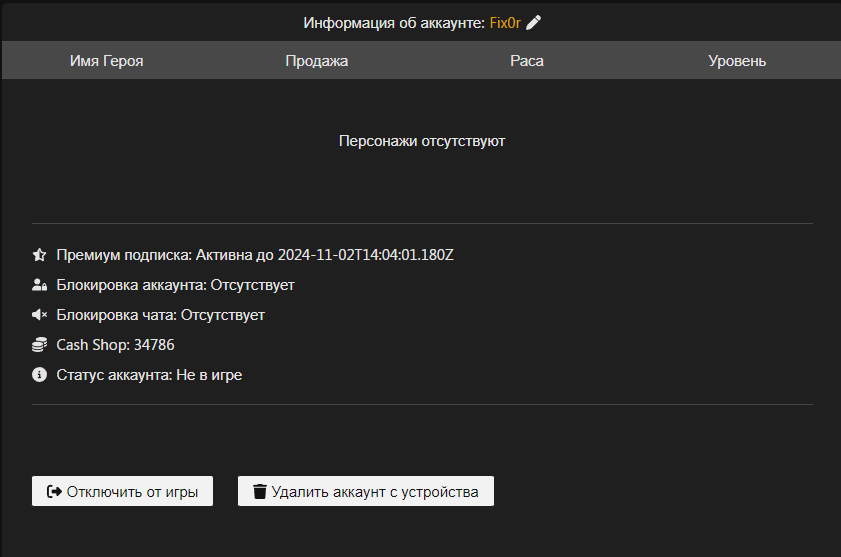Select the Раса column header
Screen dimensions: 841x557
click(527, 61)
